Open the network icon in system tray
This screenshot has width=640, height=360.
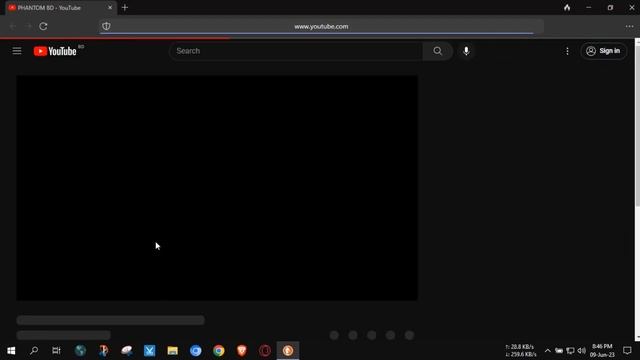pos(570,351)
